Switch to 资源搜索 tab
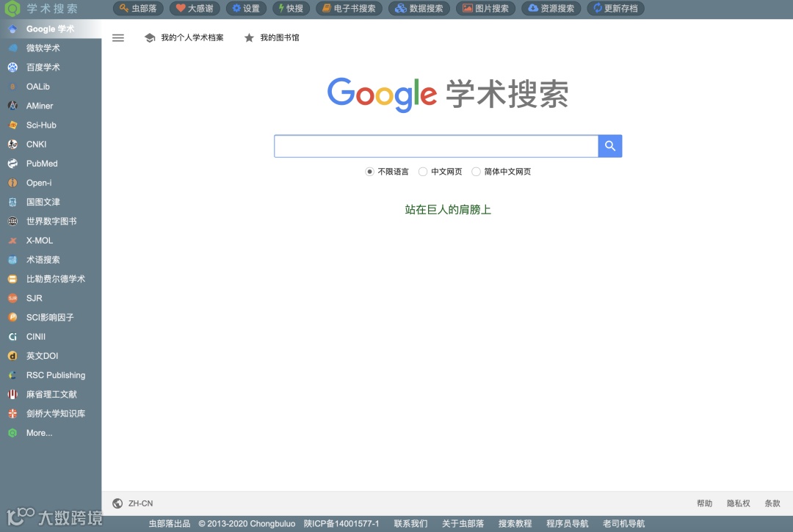This screenshot has height=532, width=793. [x=551, y=8]
